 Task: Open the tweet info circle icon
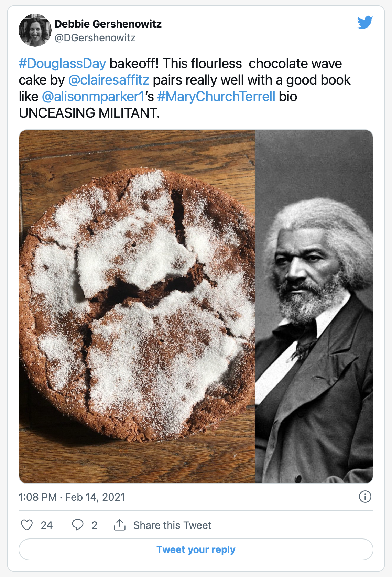point(365,497)
